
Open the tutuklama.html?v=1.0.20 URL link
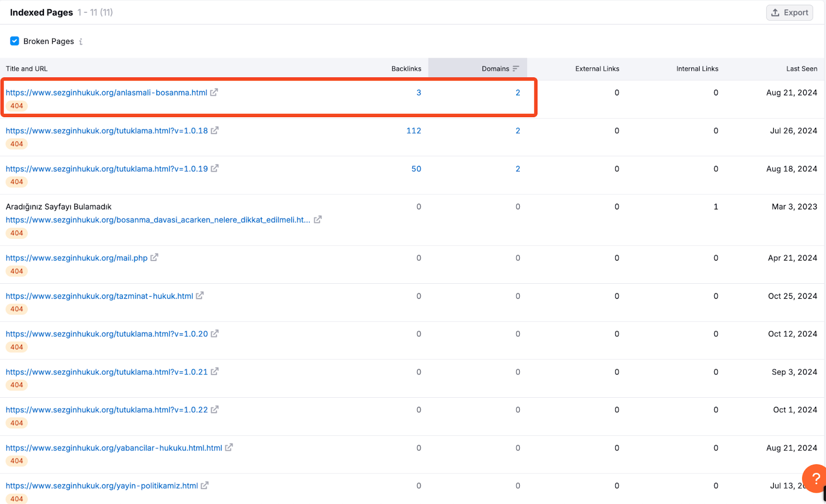[x=107, y=334]
